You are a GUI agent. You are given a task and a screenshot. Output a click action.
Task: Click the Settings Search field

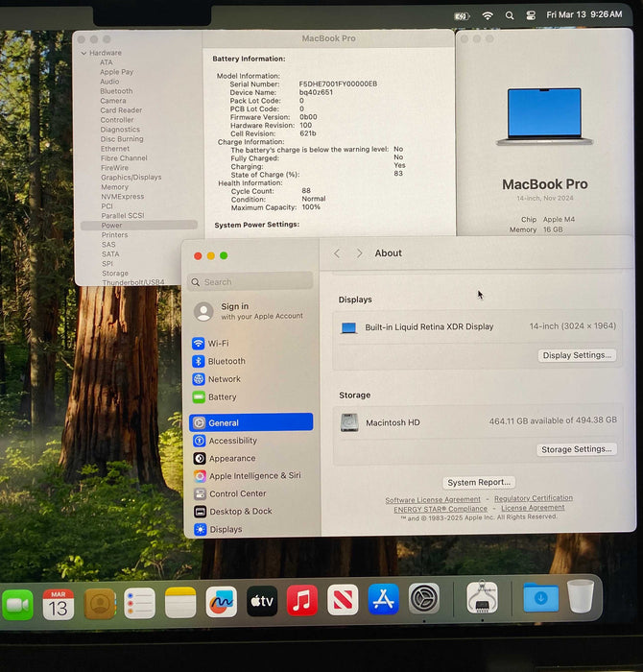[x=250, y=282]
